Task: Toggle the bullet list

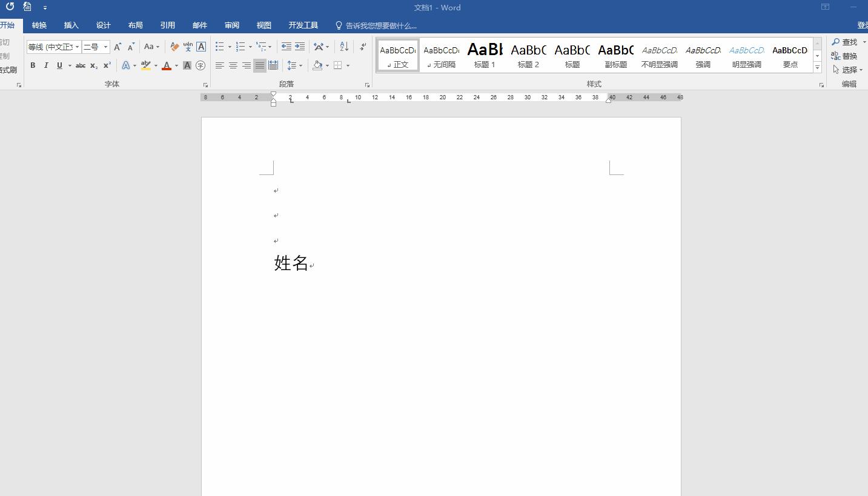Action: pyautogui.click(x=220, y=47)
